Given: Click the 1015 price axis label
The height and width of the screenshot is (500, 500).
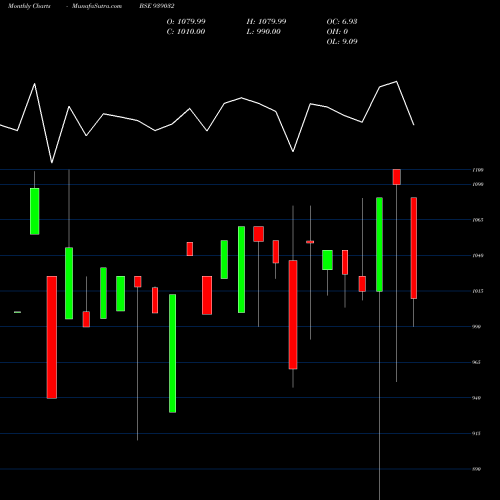Looking at the screenshot, I should tap(478, 291).
